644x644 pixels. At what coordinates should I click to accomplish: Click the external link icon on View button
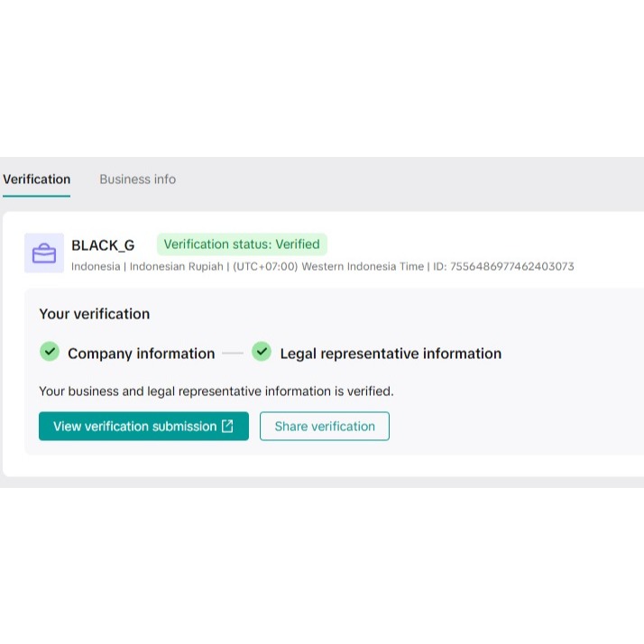point(227,427)
